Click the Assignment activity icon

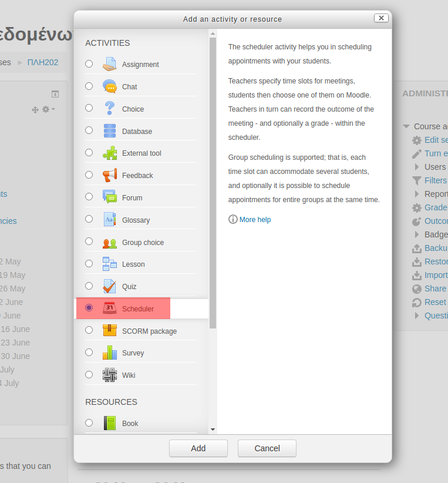pyautogui.click(x=110, y=64)
